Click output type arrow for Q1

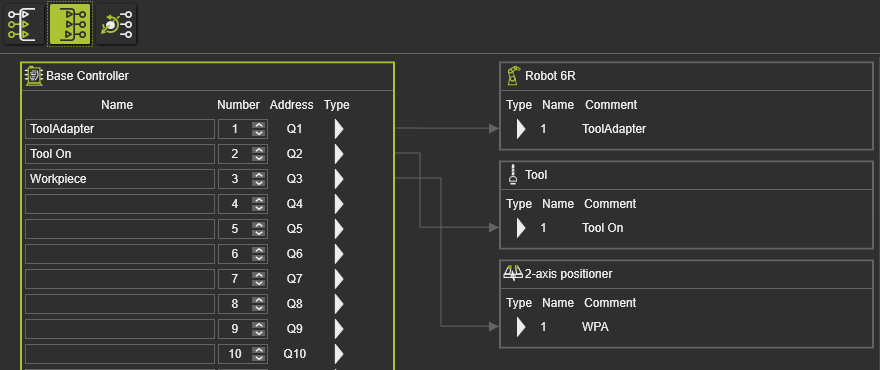tap(338, 129)
